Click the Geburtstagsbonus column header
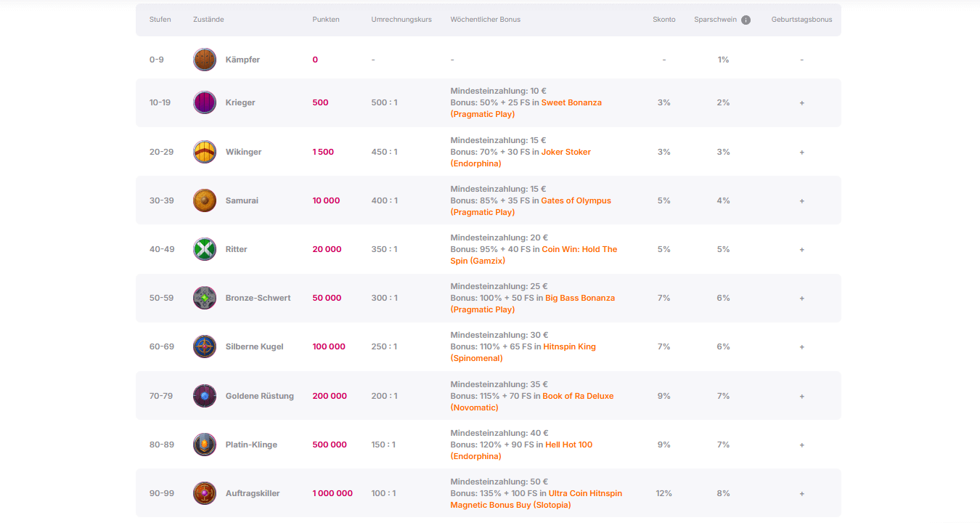Viewport: 980px width, 523px height. pos(801,20)
